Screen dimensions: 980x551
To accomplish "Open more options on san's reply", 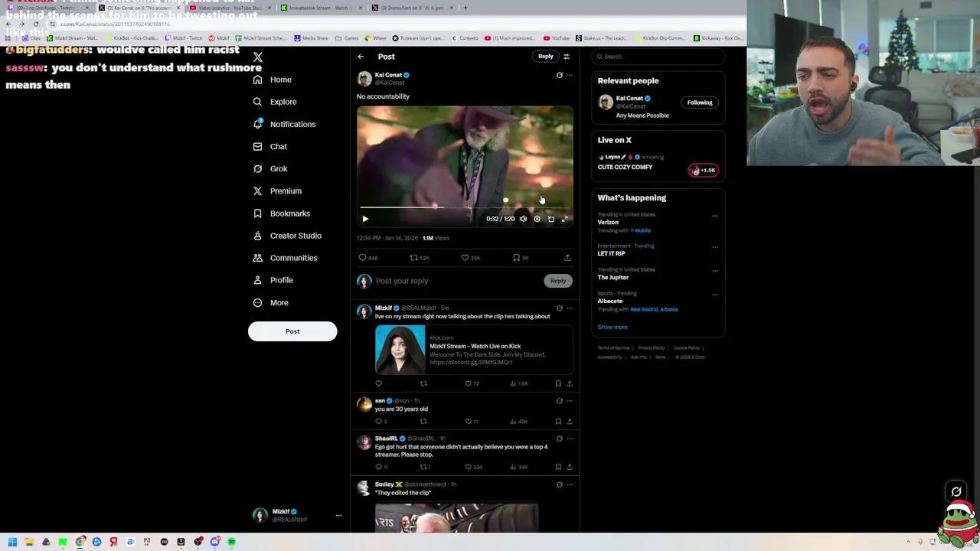I will [569, 401].
